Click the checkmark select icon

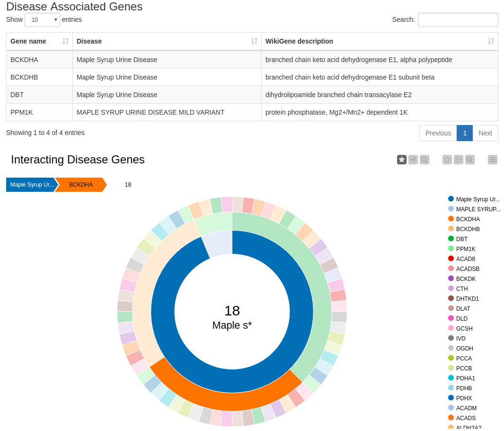point(413,160)
